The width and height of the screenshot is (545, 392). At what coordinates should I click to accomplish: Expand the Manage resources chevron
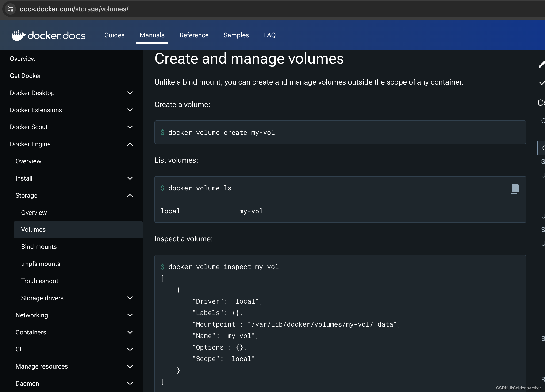(x=130, y=366)
